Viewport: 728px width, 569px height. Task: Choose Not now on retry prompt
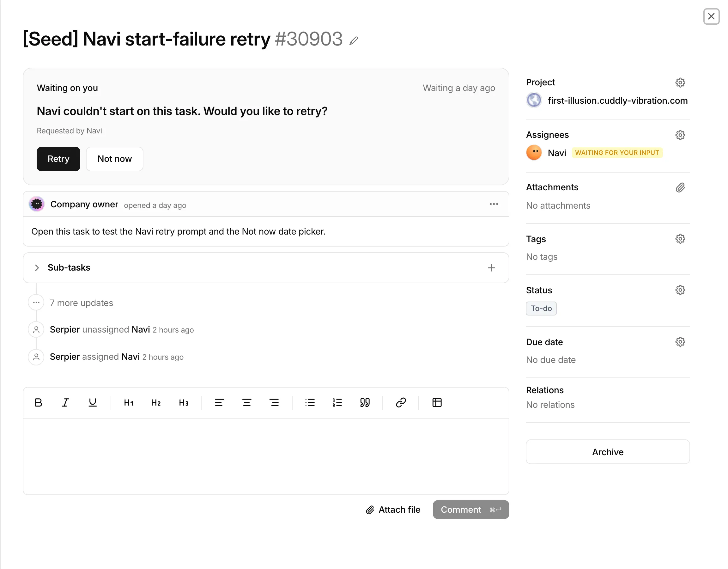115,159
